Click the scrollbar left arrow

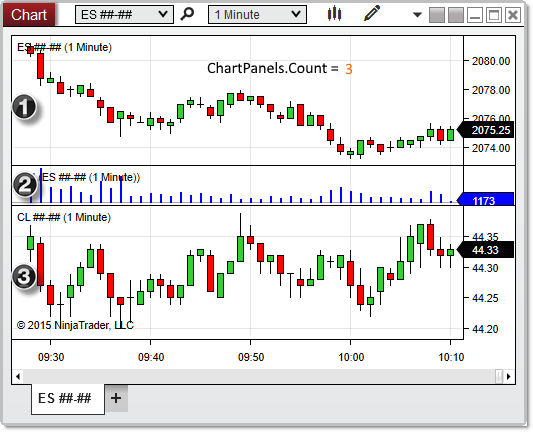point(18,376)
